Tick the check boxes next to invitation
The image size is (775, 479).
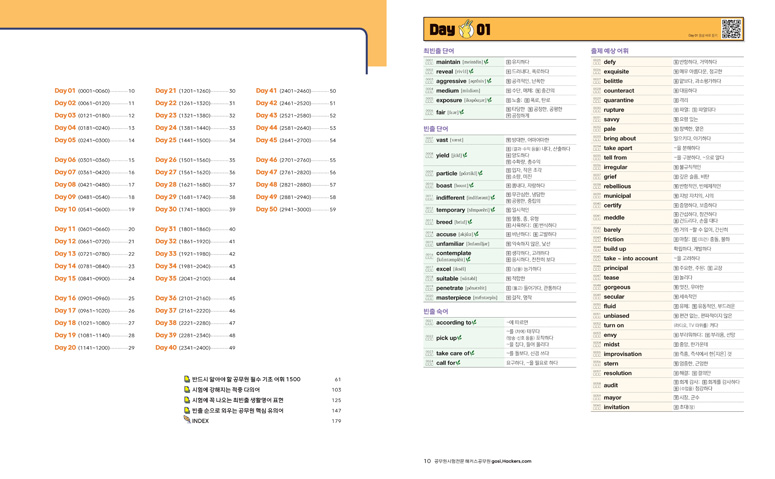click(x=597, y=407)
